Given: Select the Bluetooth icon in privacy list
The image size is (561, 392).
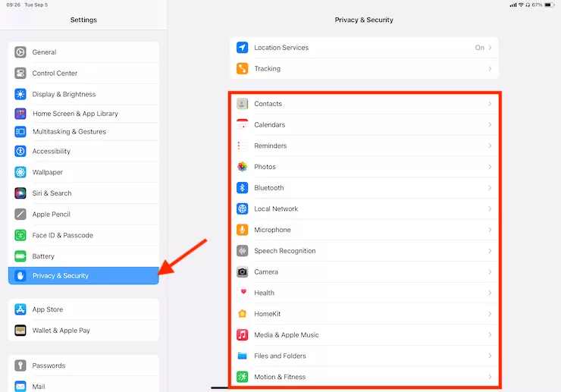Looking at the screenshot, I should (x=243, y=187).
